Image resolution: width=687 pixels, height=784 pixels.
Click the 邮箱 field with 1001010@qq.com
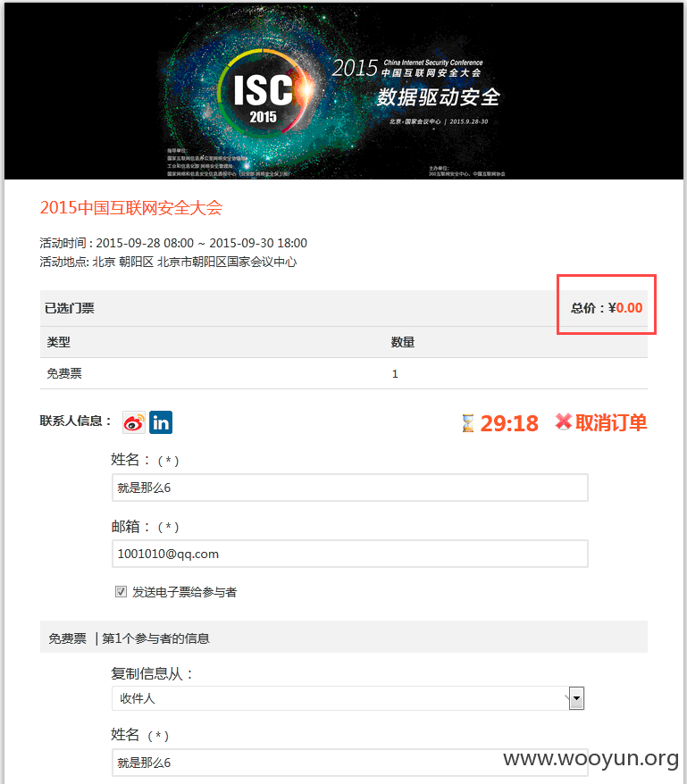click(350, 554)
